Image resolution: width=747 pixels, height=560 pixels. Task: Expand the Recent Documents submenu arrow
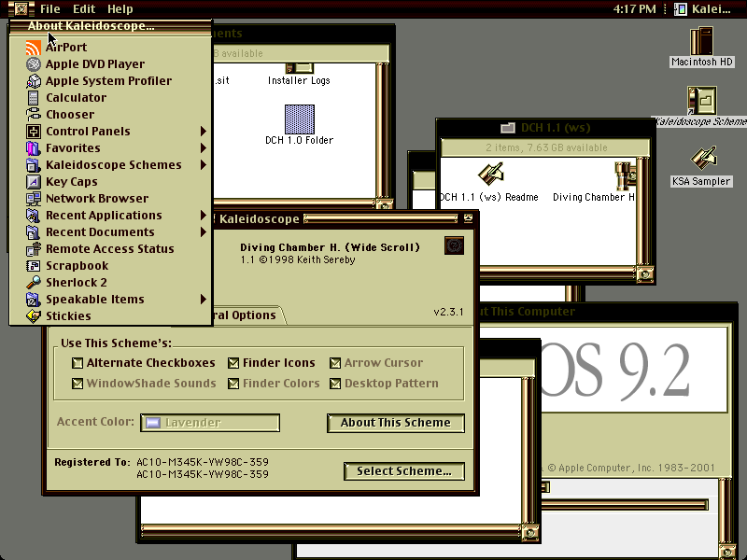pos(204,231)
